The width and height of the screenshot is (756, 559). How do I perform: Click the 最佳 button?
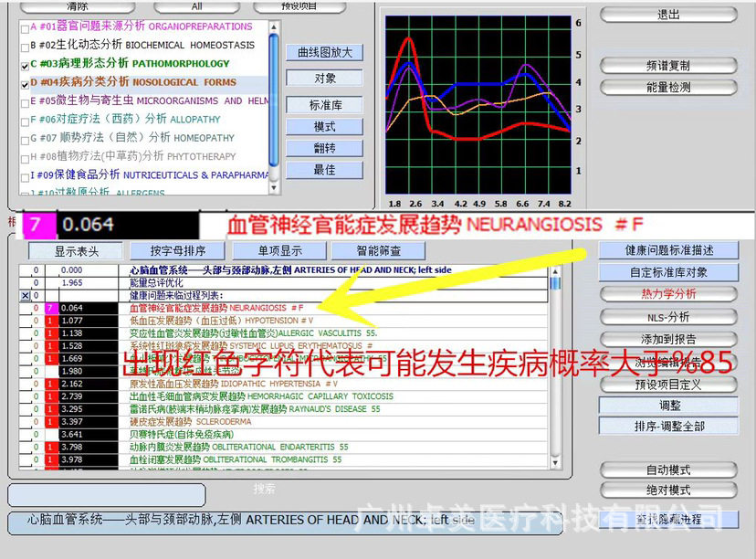[324, 170]
